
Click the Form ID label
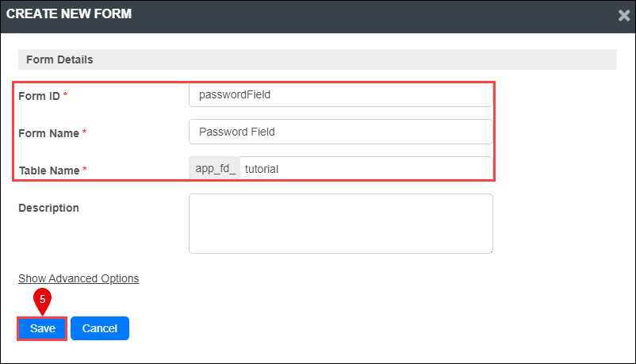click(x=40, y=96)
